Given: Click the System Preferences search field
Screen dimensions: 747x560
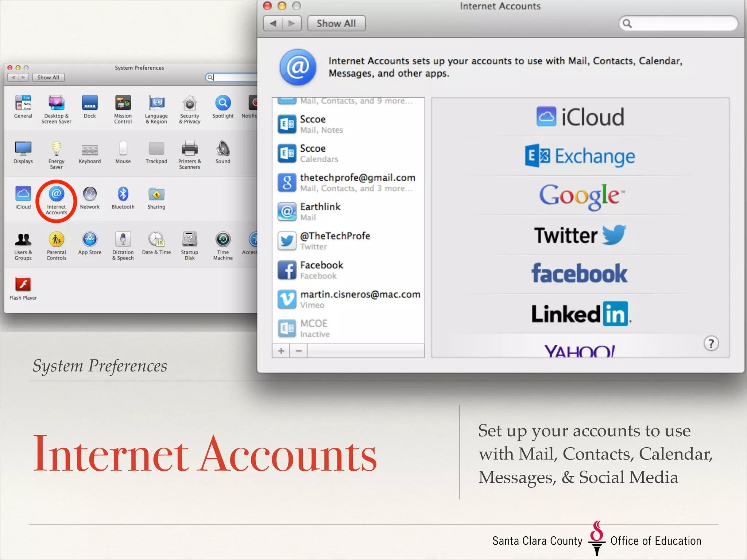Looking at the screenshot, I should click(232, 77).
